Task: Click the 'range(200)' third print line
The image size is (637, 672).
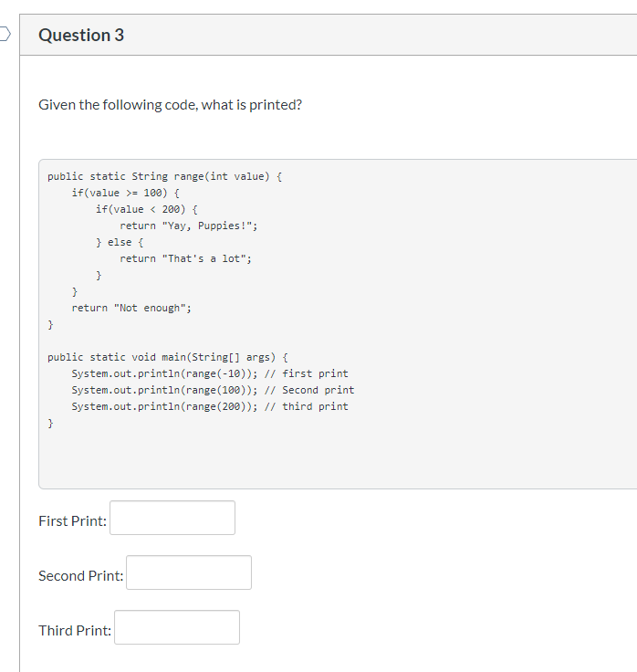Action: click(x=210, y=406)
